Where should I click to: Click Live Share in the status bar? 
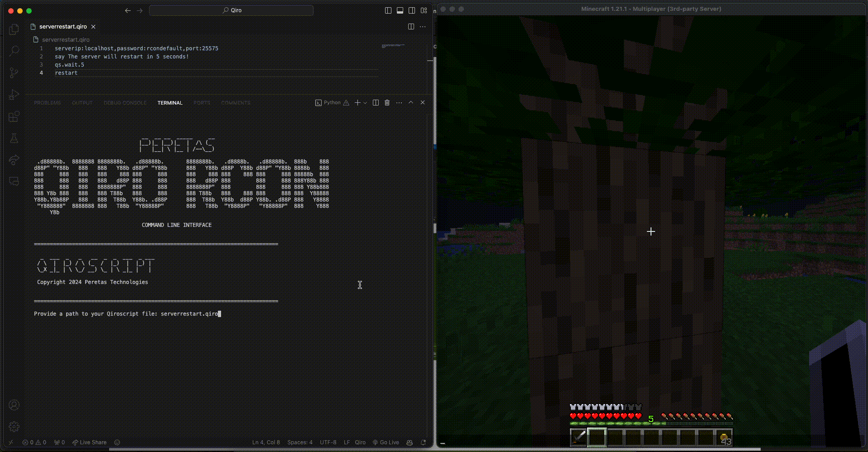click(90, 442)
